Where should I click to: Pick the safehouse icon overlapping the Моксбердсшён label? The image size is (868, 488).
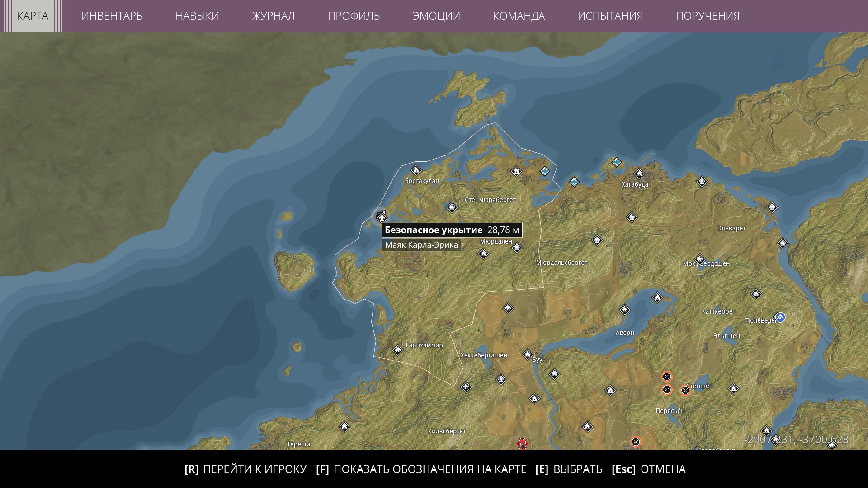click(x=699, y=260)
